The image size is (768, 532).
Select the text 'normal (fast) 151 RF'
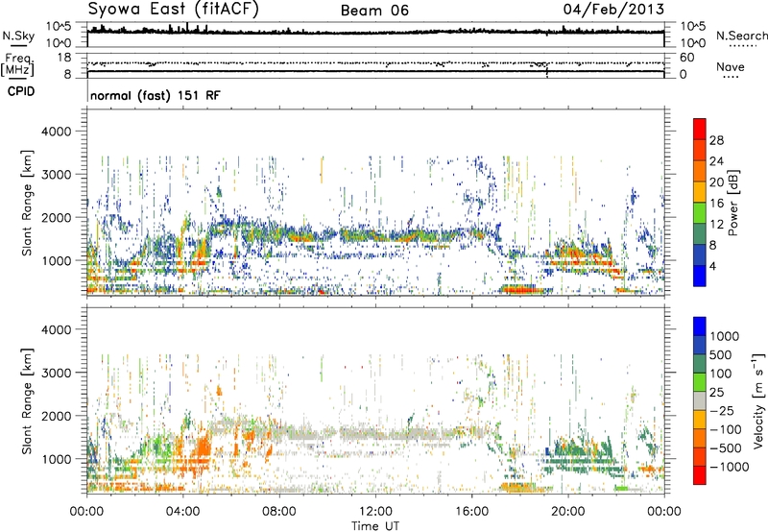coord(156,95)
